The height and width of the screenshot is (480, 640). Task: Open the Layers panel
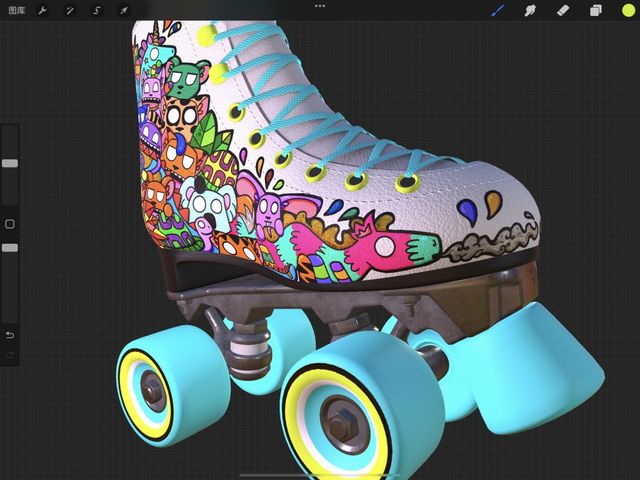click(596, 10)
